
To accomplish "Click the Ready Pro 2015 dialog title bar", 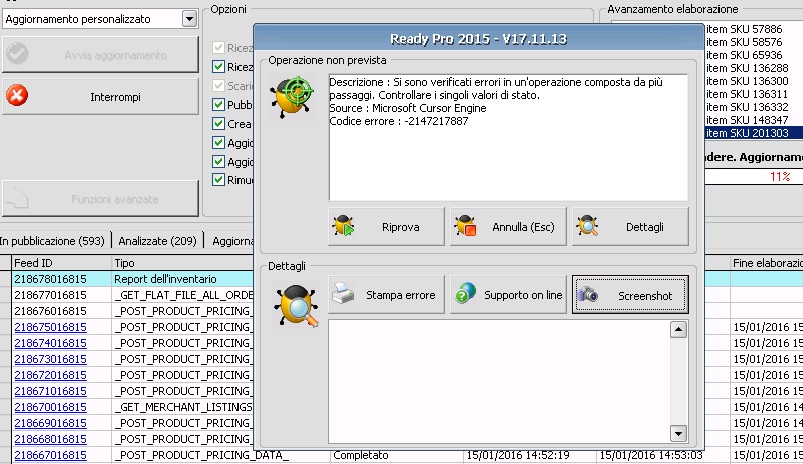I will coord(478,39).
